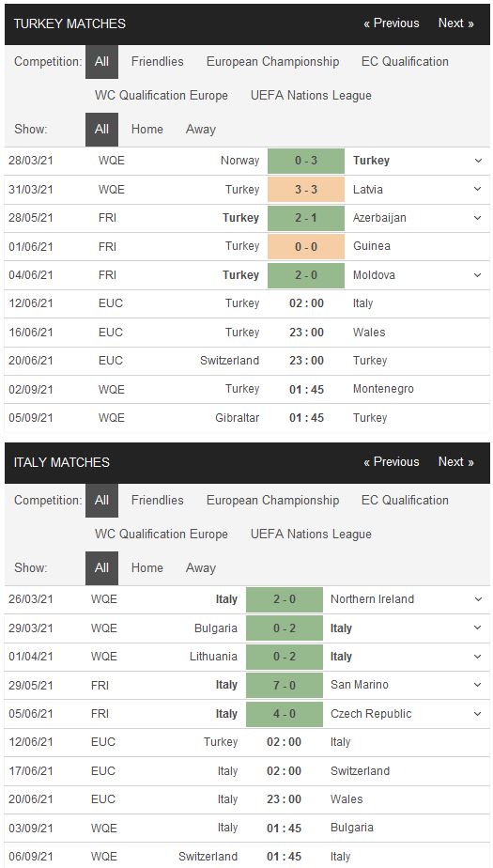Expand Italy vs Czech Republic chevron
Image resolution: width=493 pixels, height=868 pixels.
click(x=478, y=714)
